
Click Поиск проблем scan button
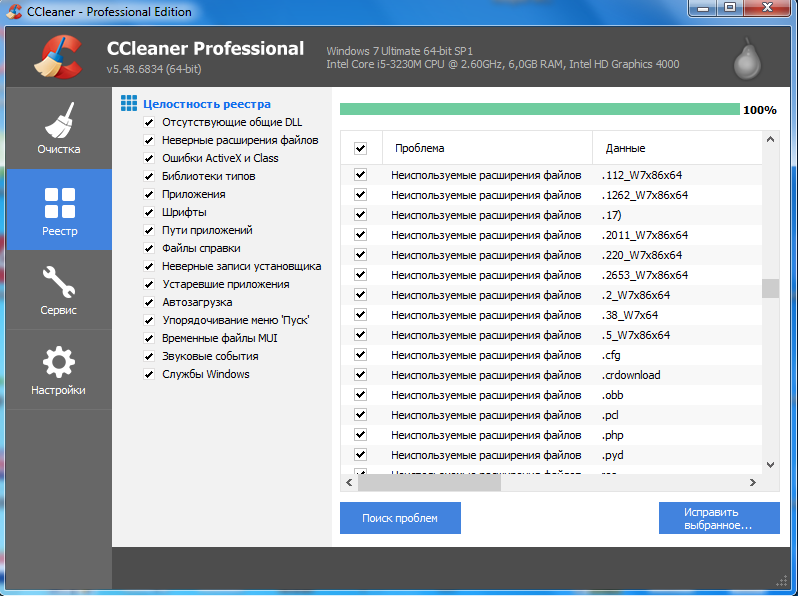[x=400, y=518]
